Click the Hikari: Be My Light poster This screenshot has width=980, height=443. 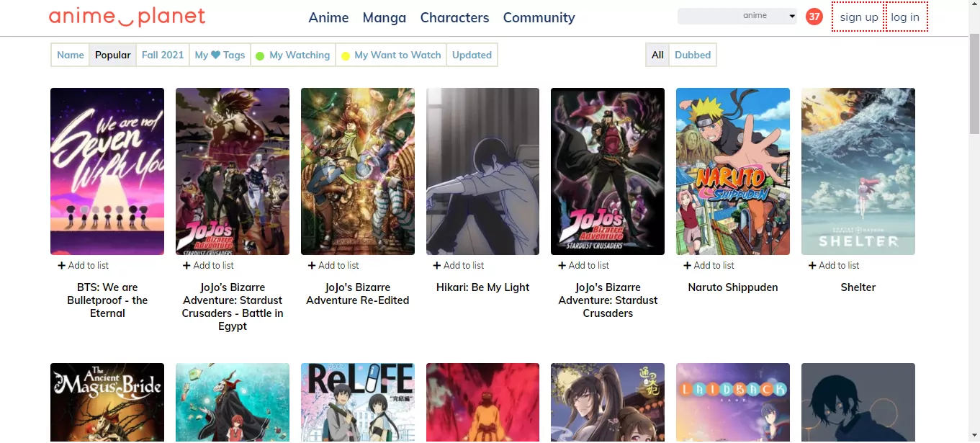pyautogui.click(x=483, y=171)
